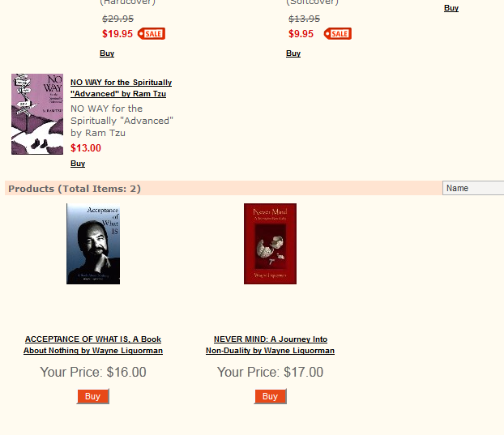The height and width of the screenshot is (435, 504).
Task: Expand the Name sort dropdown
Action: pyautogui.click(x=473, y=188)
